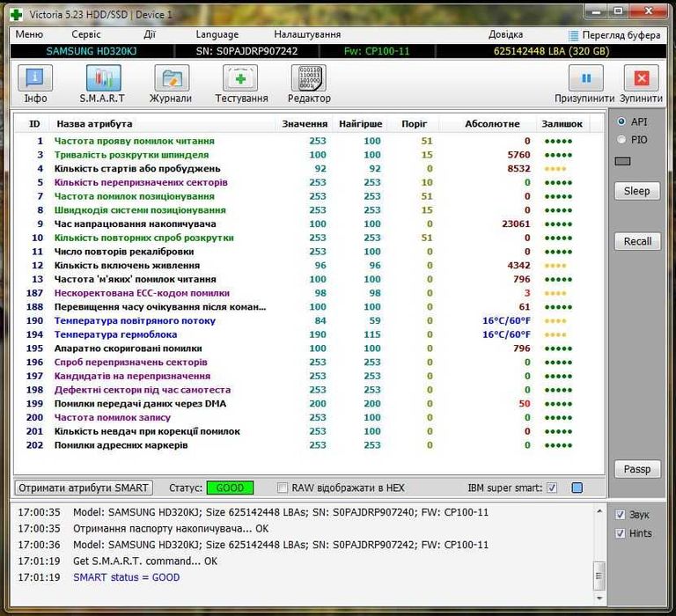Click the blue square next to IBM super smart
Screen dimensions: 676x616
tap(577, 488)
